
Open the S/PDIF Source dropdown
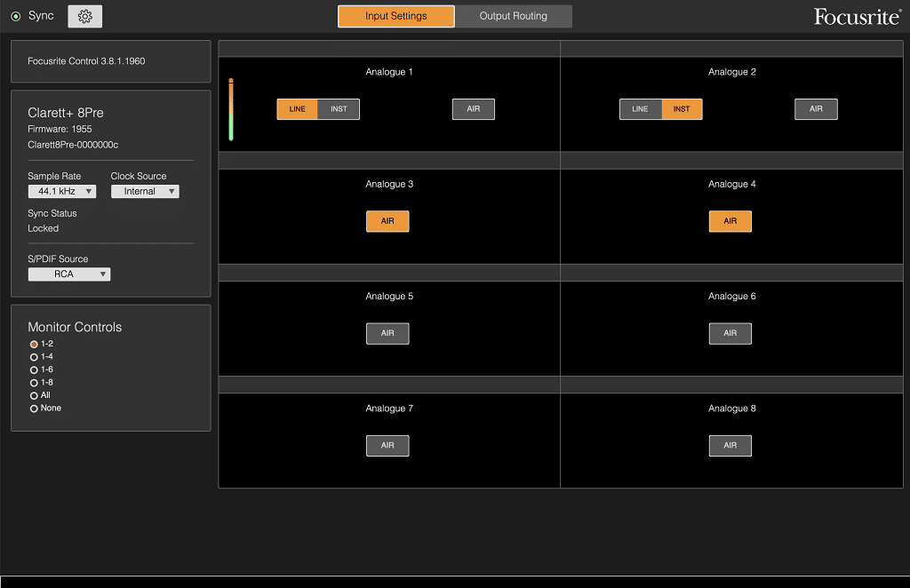click(69, 274)
